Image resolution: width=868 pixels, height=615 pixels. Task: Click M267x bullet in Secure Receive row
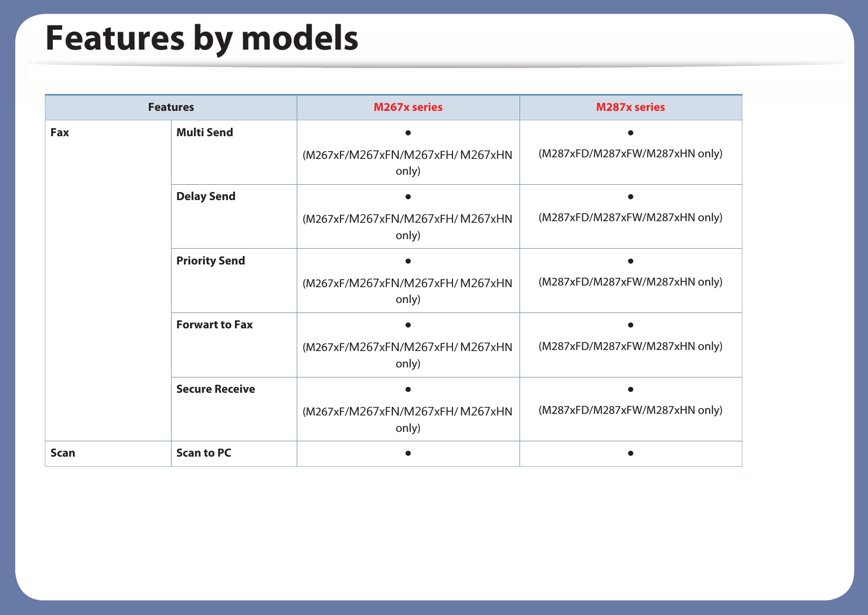coord(408,390)
